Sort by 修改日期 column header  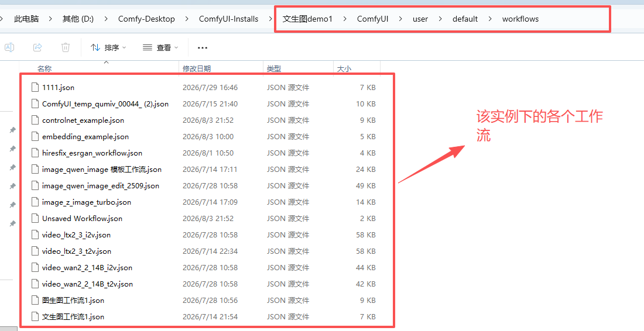197,69
